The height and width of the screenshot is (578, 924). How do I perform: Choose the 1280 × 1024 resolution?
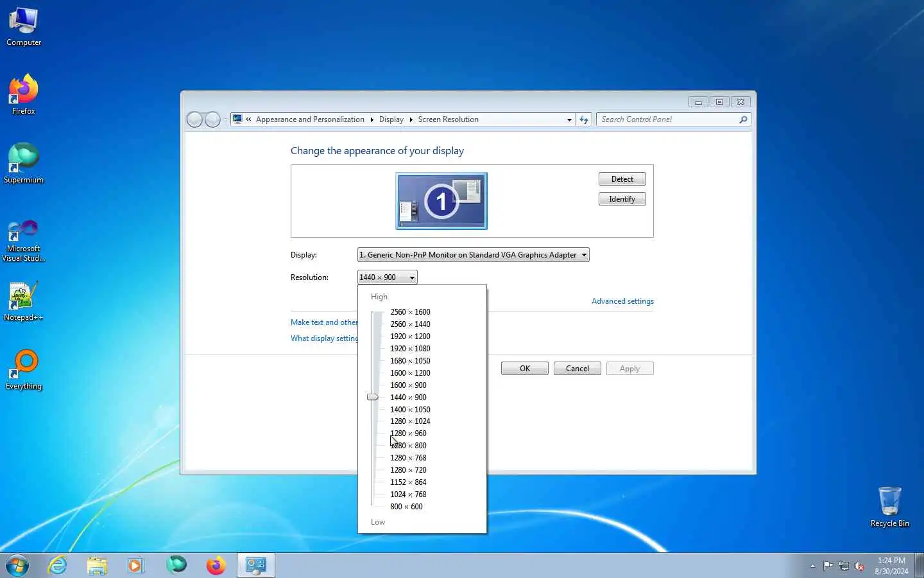click(x=410, y=421)
